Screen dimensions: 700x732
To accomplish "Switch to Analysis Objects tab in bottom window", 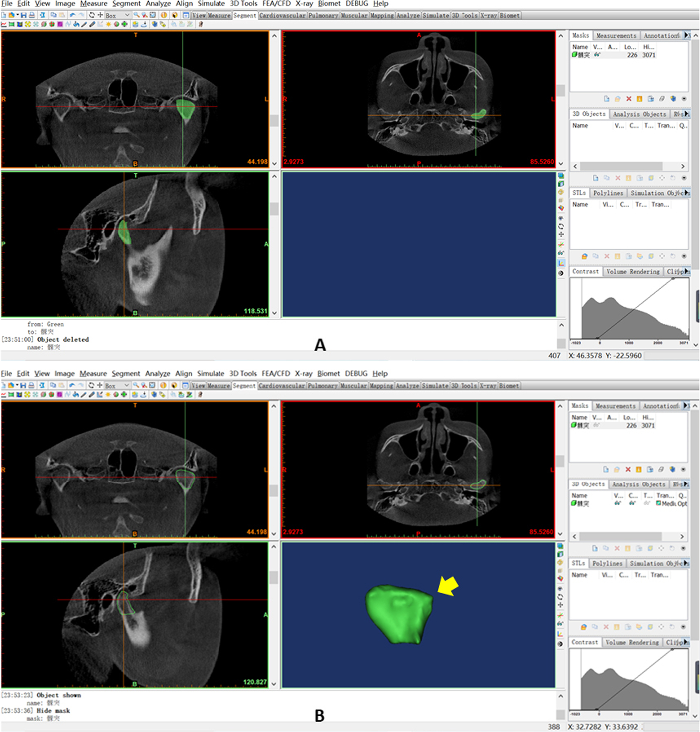I will coord(639,484).
